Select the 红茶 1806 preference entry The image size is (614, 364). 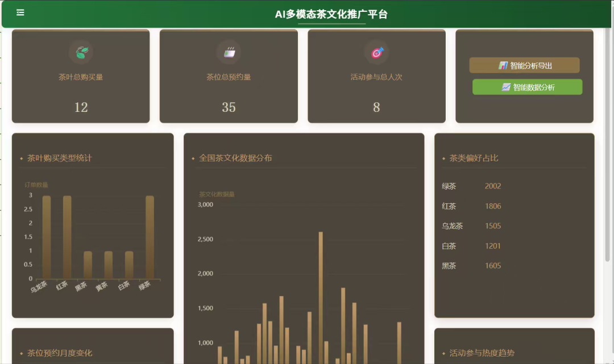[x=472, y=206]
